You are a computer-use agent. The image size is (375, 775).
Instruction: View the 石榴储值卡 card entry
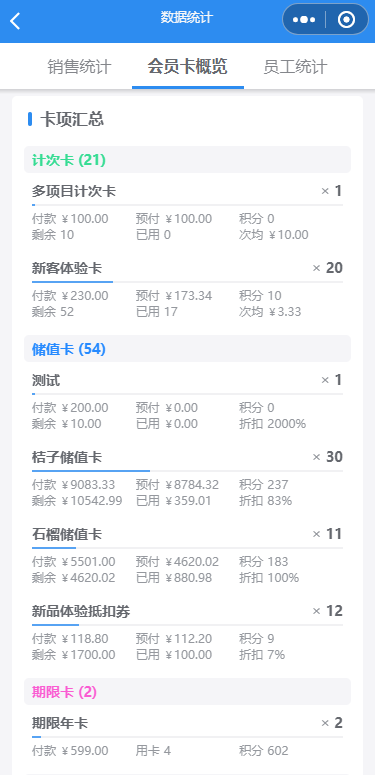[187, 556]
